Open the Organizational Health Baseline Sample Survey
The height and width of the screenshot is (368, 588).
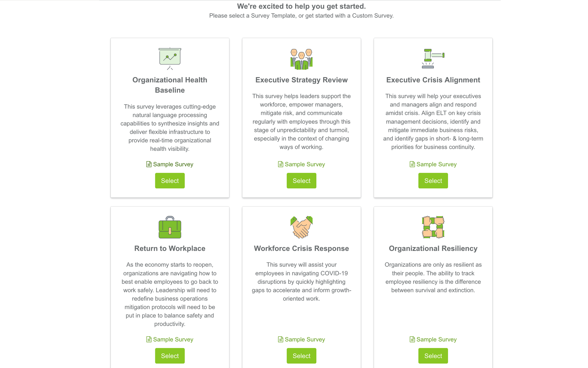173,164
